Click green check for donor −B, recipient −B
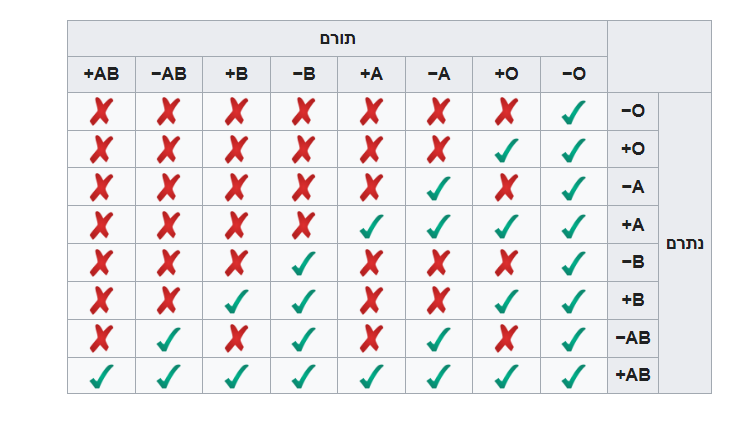Viewport: 736px width, 423px height. 303,263
